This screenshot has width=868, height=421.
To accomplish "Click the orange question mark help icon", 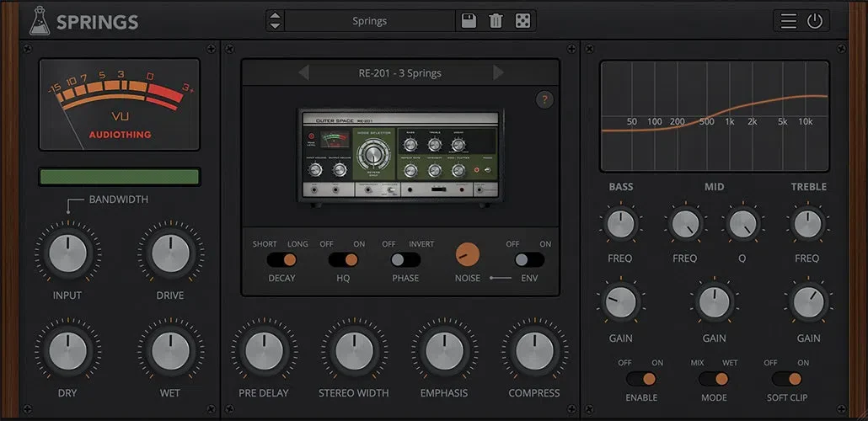I will click(544, 99).
